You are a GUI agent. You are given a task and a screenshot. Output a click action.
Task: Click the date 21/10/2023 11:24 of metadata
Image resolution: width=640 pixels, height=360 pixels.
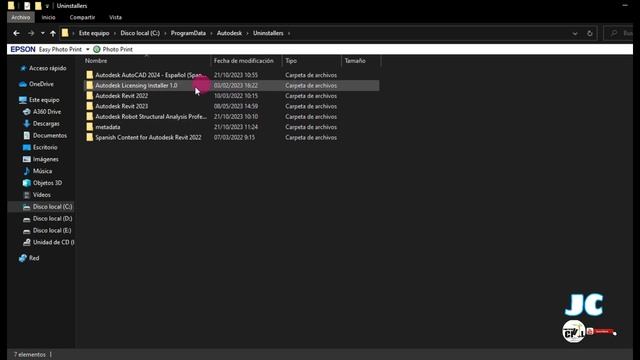click(236, 127)
